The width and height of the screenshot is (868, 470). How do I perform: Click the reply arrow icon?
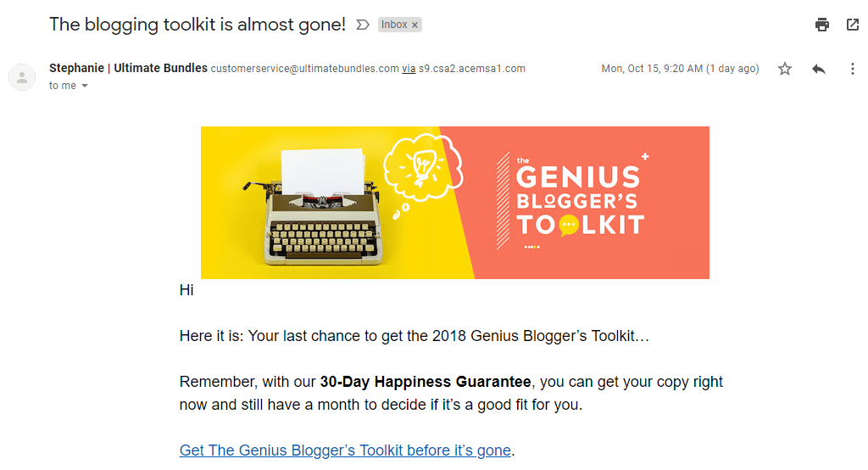pos(818,69)
